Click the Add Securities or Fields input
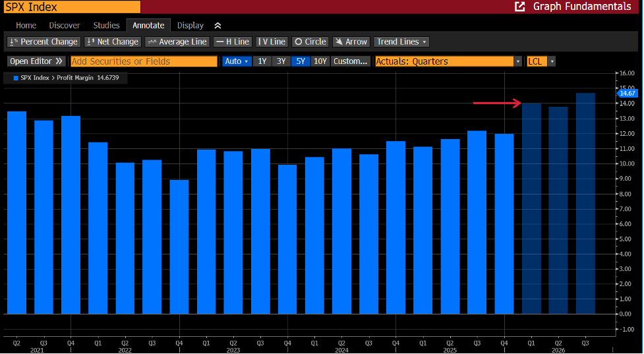 [144, 61]
